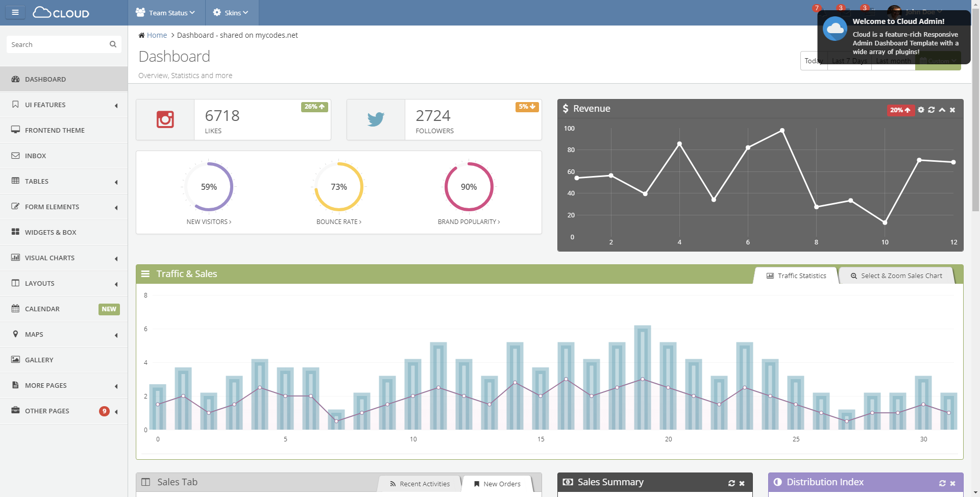Viewport: 980px width, 497px height.
Task: Open Frontend Theme from the sidebar
Action: [64, 130]
